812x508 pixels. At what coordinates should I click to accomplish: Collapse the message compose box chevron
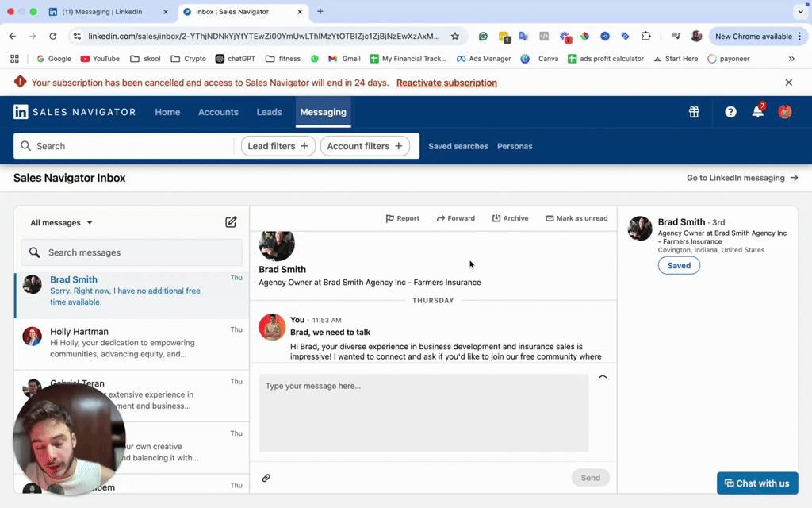[x=603, y=376]
